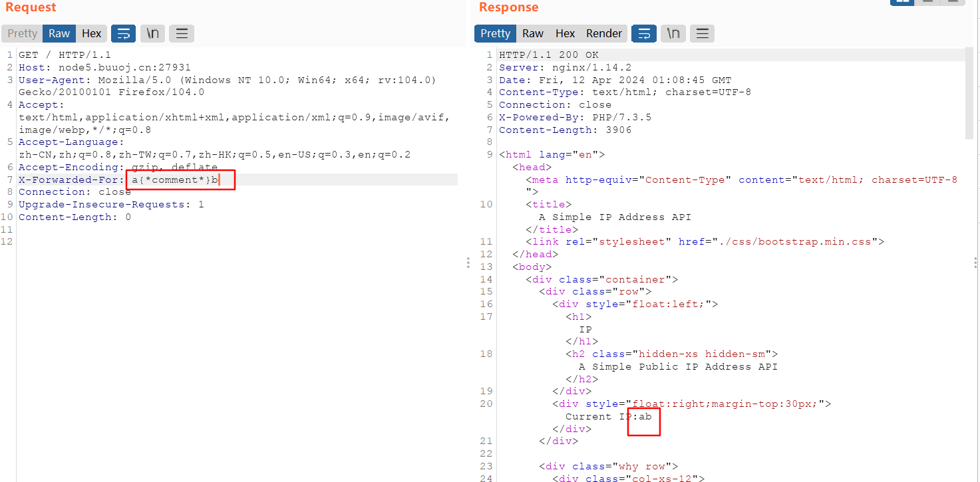Click the Response panel vertical scrollbar
The image size is (980, 482).
coord(969,93)
